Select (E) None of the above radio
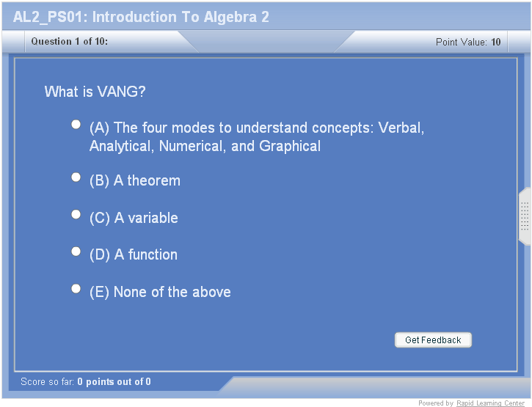Screen dimensions: 532x407 (76, 289)
